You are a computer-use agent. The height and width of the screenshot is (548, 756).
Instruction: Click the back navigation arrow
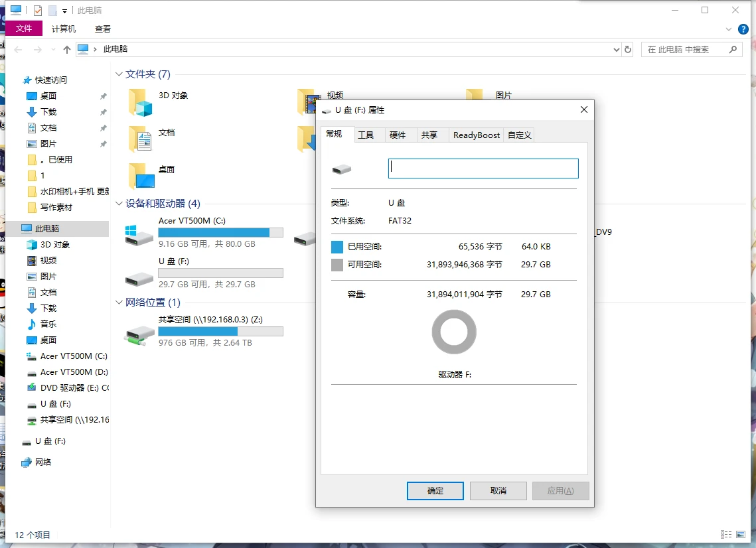click(x=17, y=49)
